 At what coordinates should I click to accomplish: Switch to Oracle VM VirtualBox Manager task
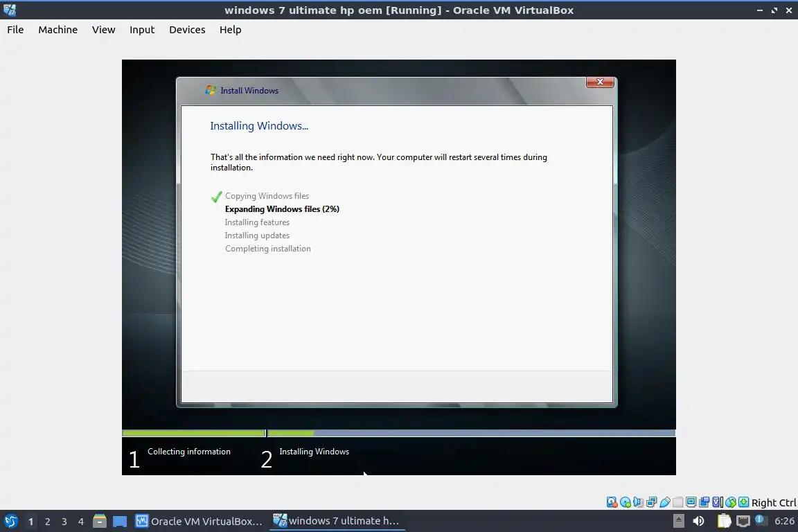(x=199, y=522)
